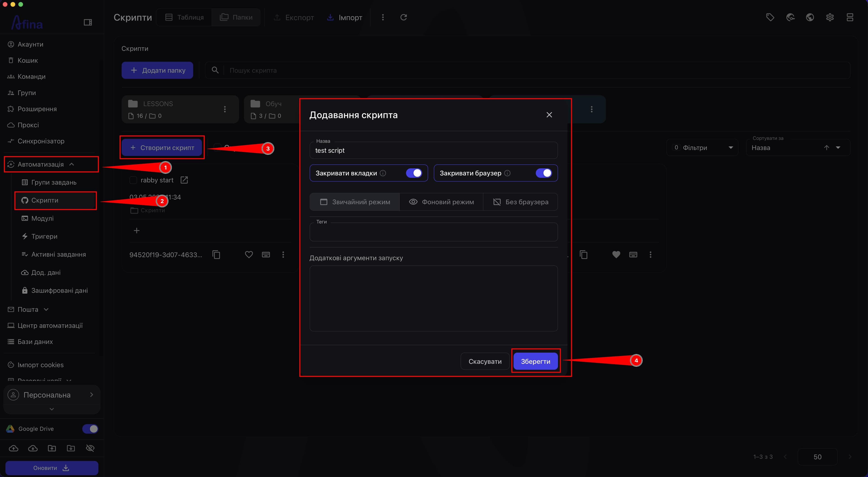Screen dimensions: 868x477
Task: Open the Фільтри dropdown
Action: coord(702,148)
